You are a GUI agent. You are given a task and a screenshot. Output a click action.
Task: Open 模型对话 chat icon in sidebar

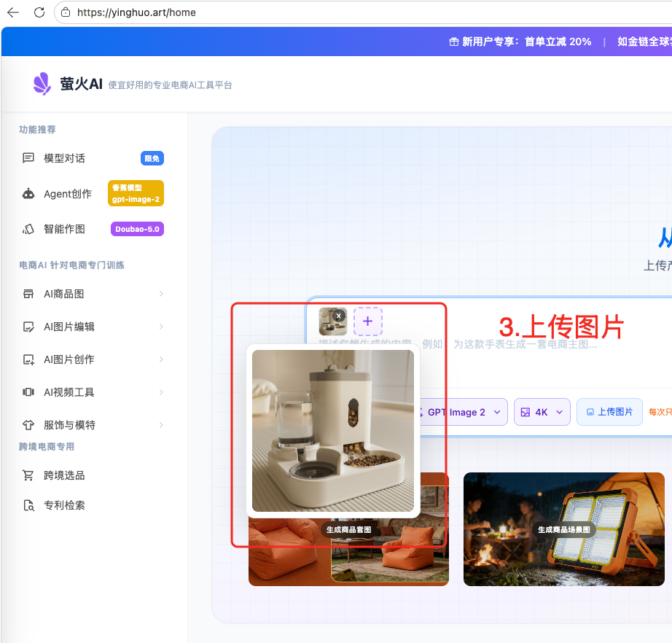[x=28, y=158]
